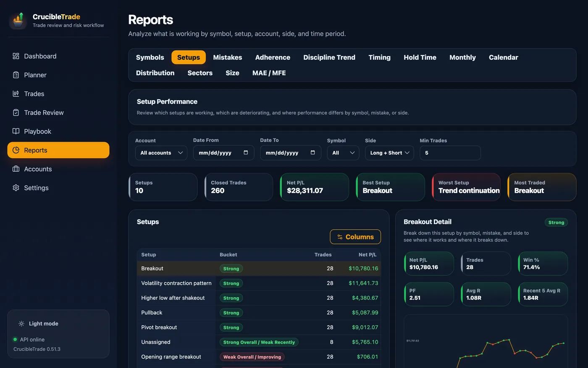Image resolution: width=588 pixels, height=368 pixels.
Task: Open the Date From calendar picker icon
Action: [x=246, y=153]
